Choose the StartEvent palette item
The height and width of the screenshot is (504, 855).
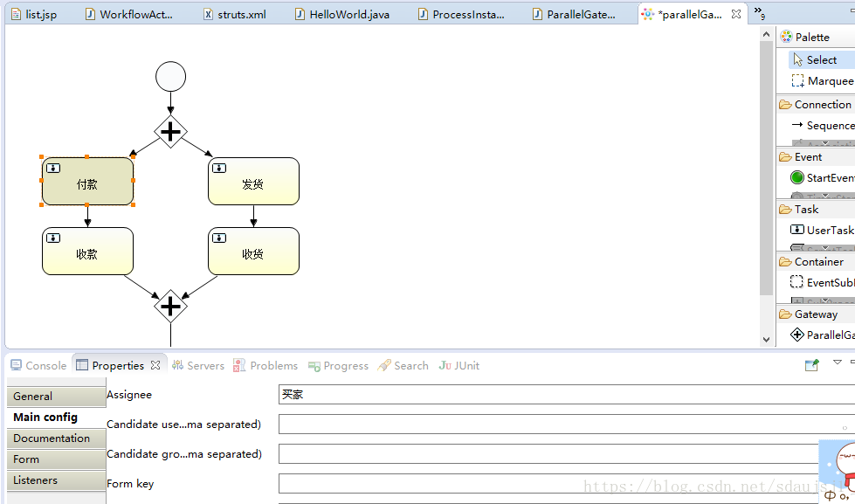(x=823, y=177)
